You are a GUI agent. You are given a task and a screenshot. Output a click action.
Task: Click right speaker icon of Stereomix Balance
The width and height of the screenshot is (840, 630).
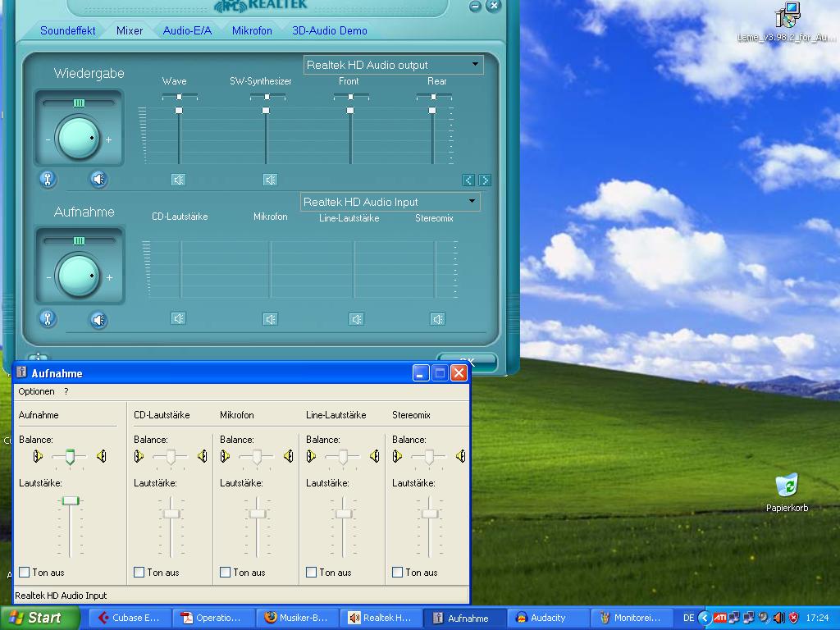460,456
